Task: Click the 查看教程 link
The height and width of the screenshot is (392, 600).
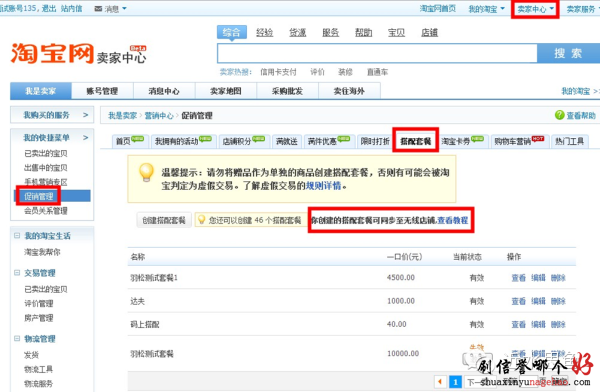Action: tap(453, 220)
